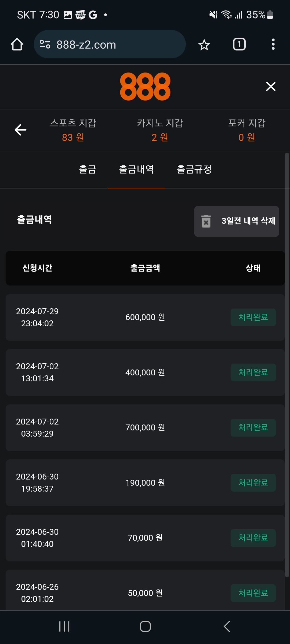Viewport: 290px width, 644px height.
Task: Select the 출금내역 tab
Action: click(136, 169)
